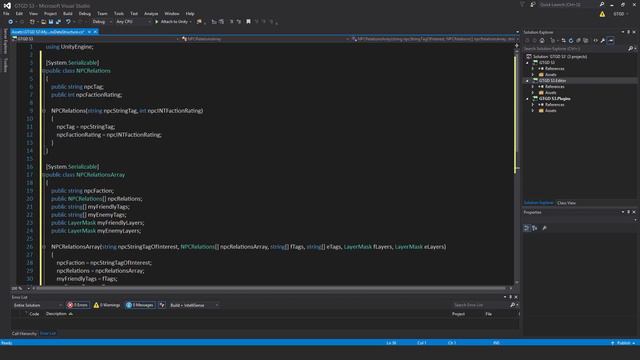Collapse the GTGD S3.Plugins project node
The height and width of the screenshot is (360, 640).
tap(527, 99)
